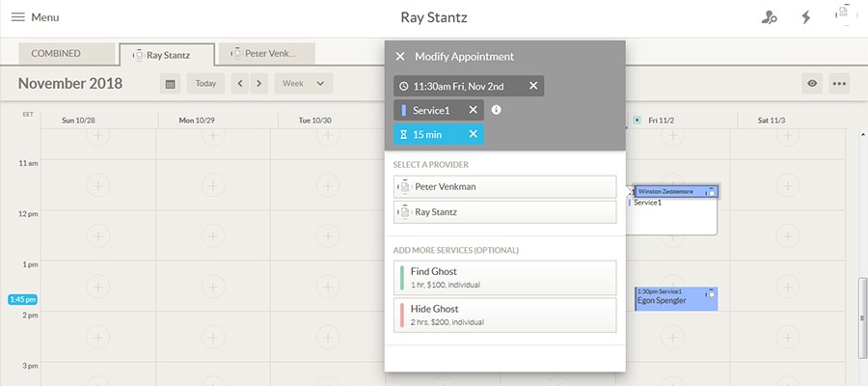This screenshot has width=868, height=386.
Task: Click the Sat 11/3 column header
Action: pos(772,121)
